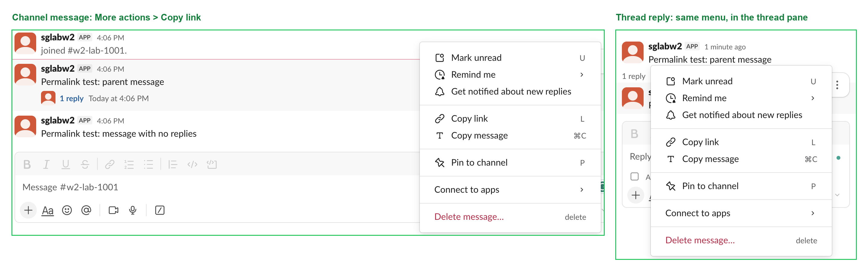The image size is (868, 271).
Task: Click sglabw2 name on parent message in channel
Action: click(58, 69)
